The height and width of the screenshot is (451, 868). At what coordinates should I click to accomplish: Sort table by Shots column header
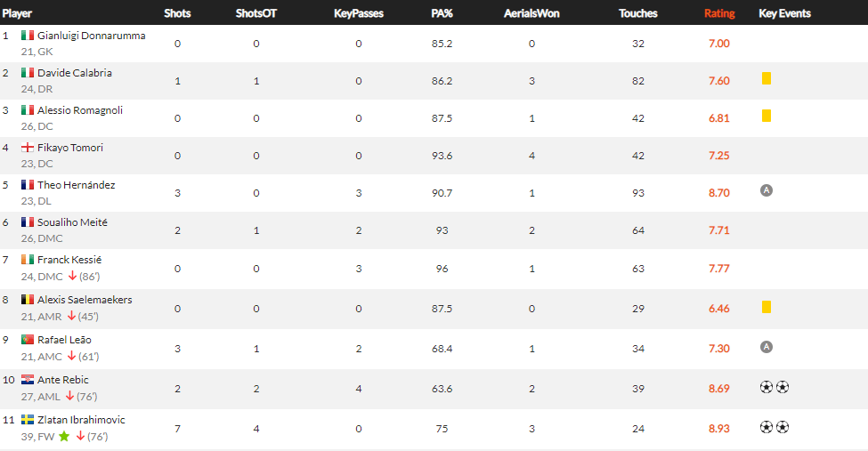[x=177, y=13]
